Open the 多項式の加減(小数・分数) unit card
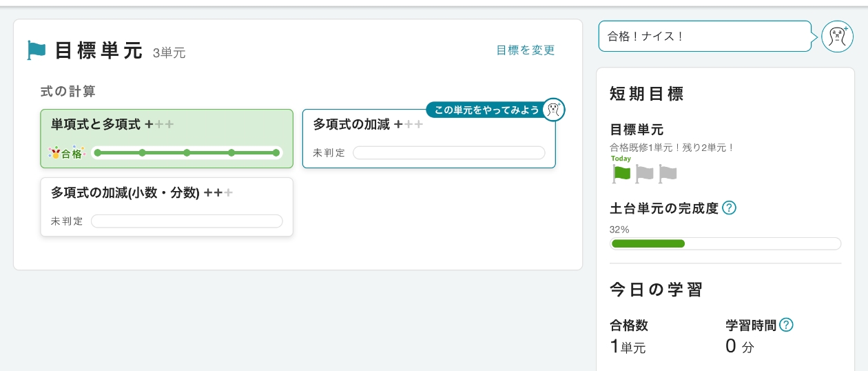868x371 pixels. click(167, 207)
